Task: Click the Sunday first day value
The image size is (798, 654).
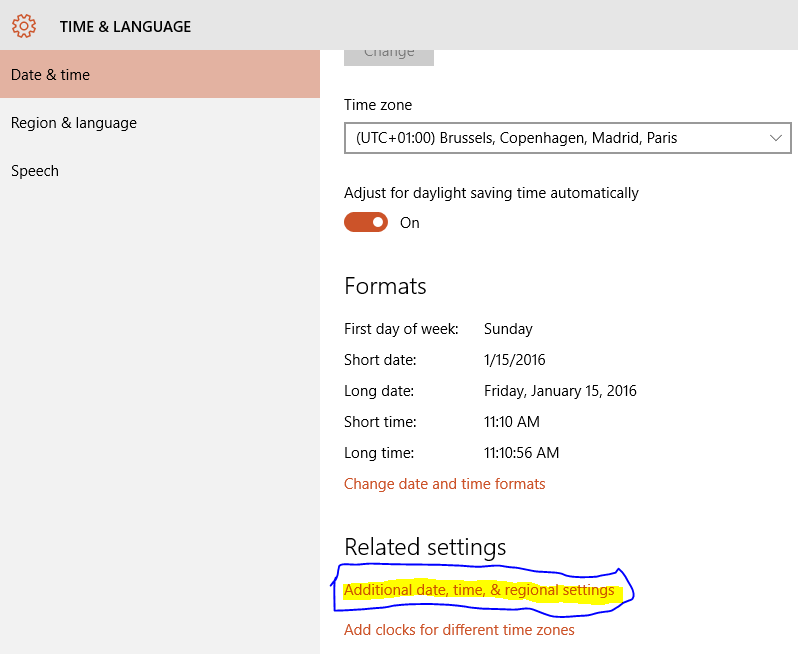Action: click(508, 329)
